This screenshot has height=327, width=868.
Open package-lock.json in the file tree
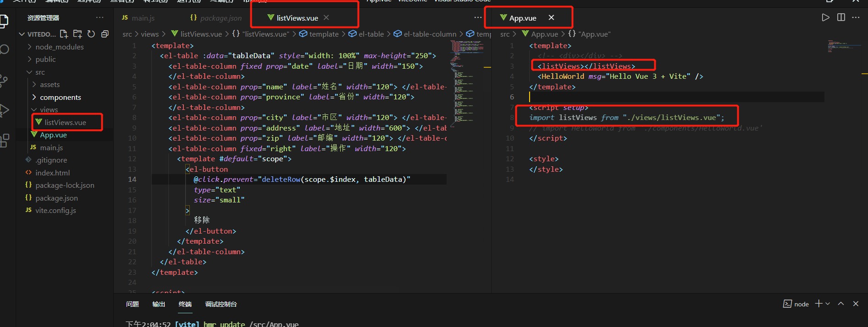[x=64, y=185]
